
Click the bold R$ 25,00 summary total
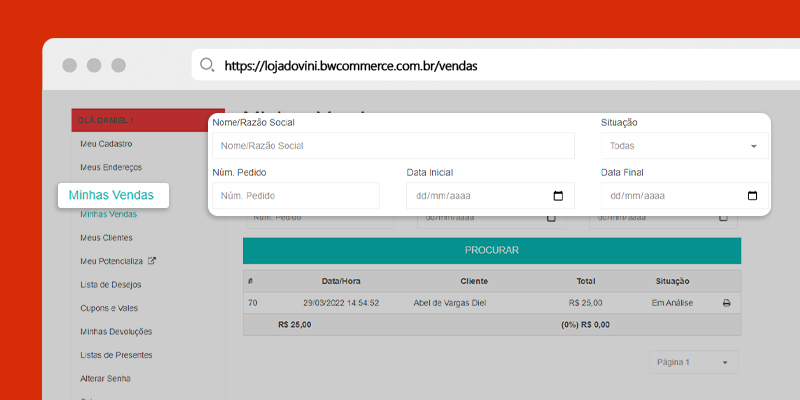pyautogui.click(x=294, y=324)
